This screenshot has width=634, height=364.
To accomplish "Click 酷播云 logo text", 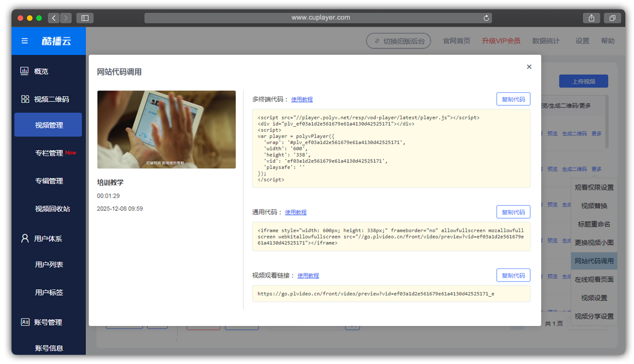I will coord(56,41).
